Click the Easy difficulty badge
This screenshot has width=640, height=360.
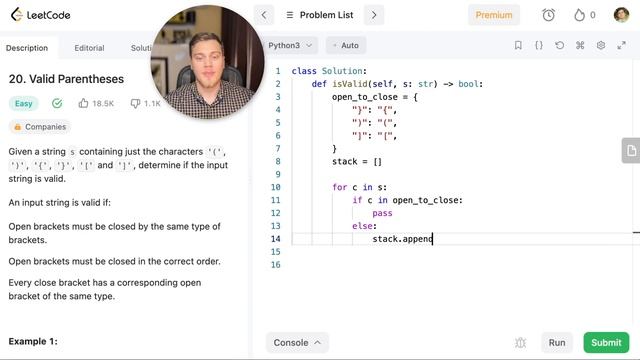pyautogui.click(x=23, y=103)
